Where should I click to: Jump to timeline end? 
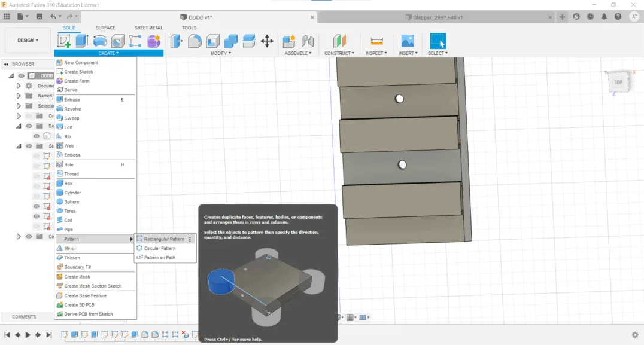[x=49, y=335]
